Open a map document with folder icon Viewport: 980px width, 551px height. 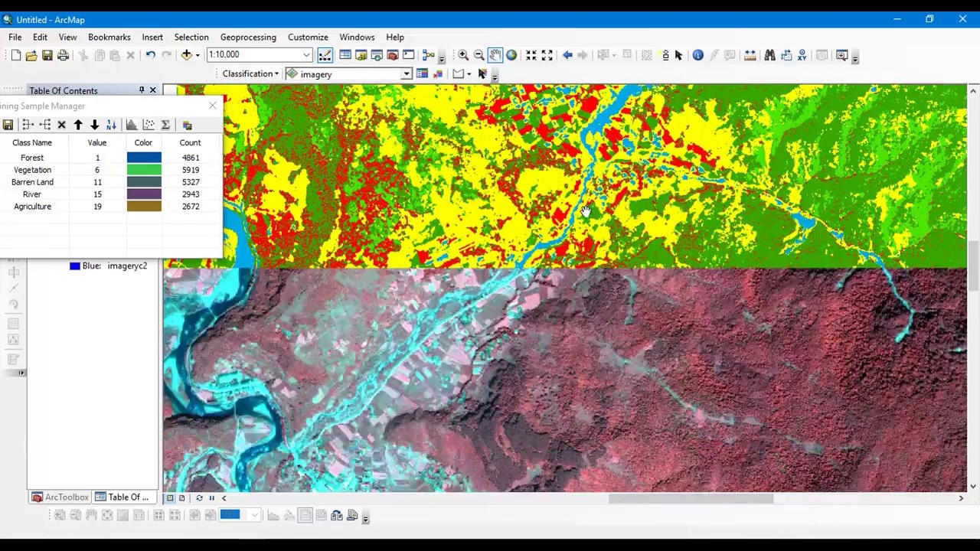(x=31, y=55)
